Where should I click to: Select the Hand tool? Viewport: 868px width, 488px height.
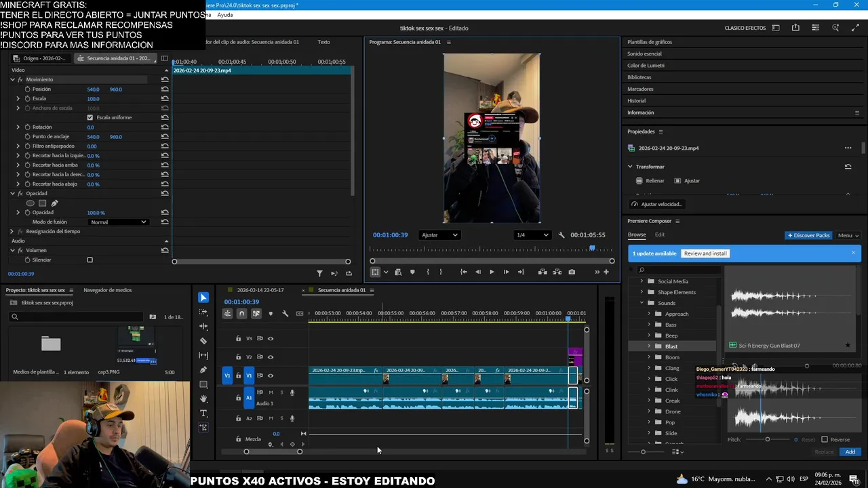[203, 399]
